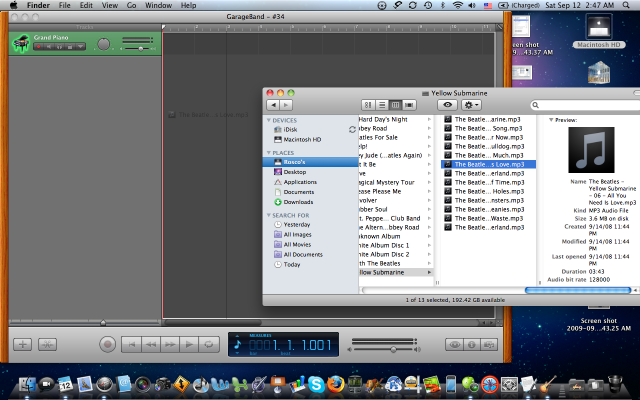The width and height of the screenshot is (640, 400).
Task: Collapse the DEVICES sidebar section
Action: click(x=269, y=120)
